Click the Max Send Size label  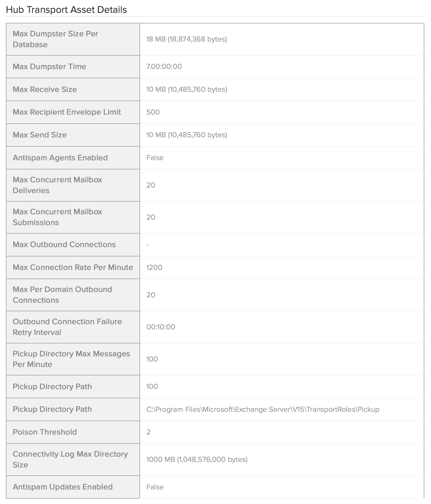(x=40, y=135)
